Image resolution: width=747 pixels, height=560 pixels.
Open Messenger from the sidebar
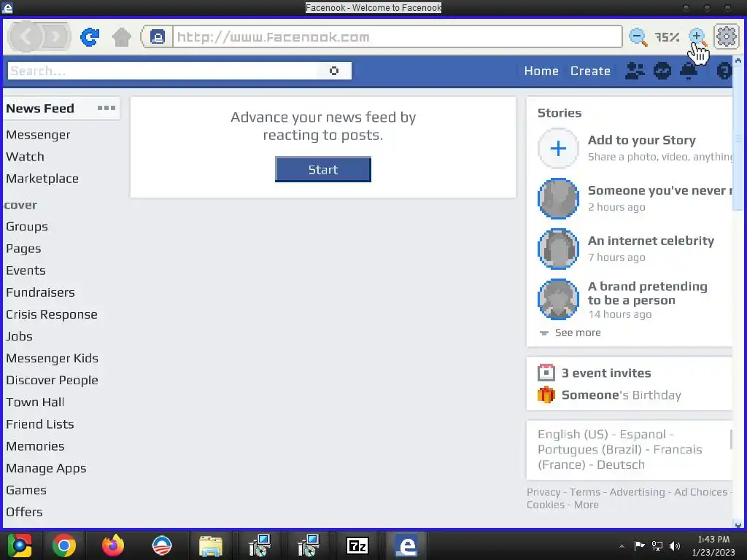(38, 135)
